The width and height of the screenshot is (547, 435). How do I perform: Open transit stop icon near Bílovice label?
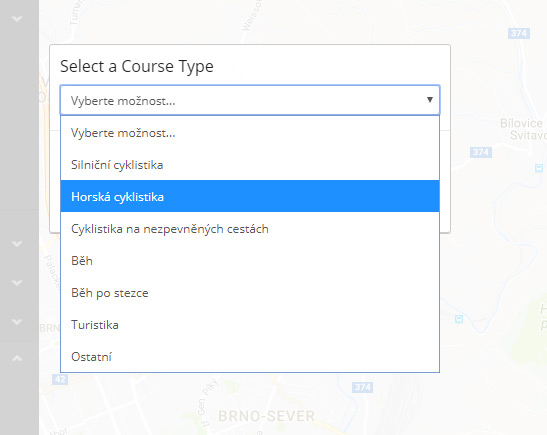(539, 168)
